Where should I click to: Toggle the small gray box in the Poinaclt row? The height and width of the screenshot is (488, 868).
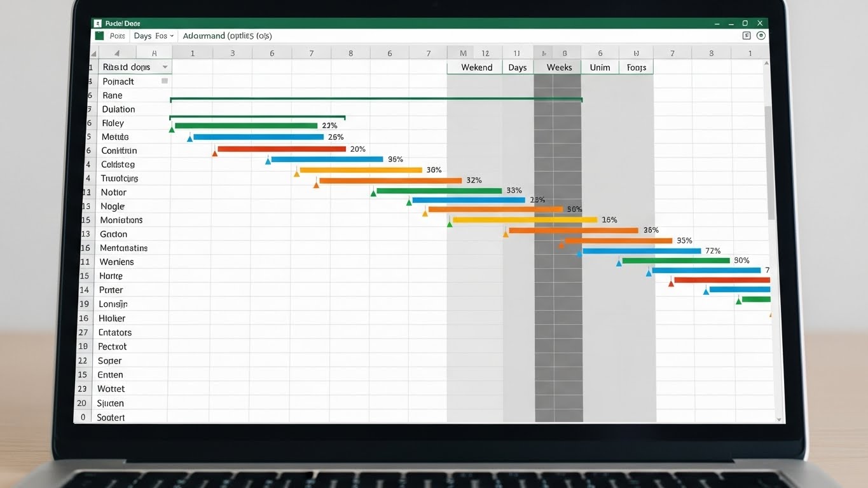(165, 81)
